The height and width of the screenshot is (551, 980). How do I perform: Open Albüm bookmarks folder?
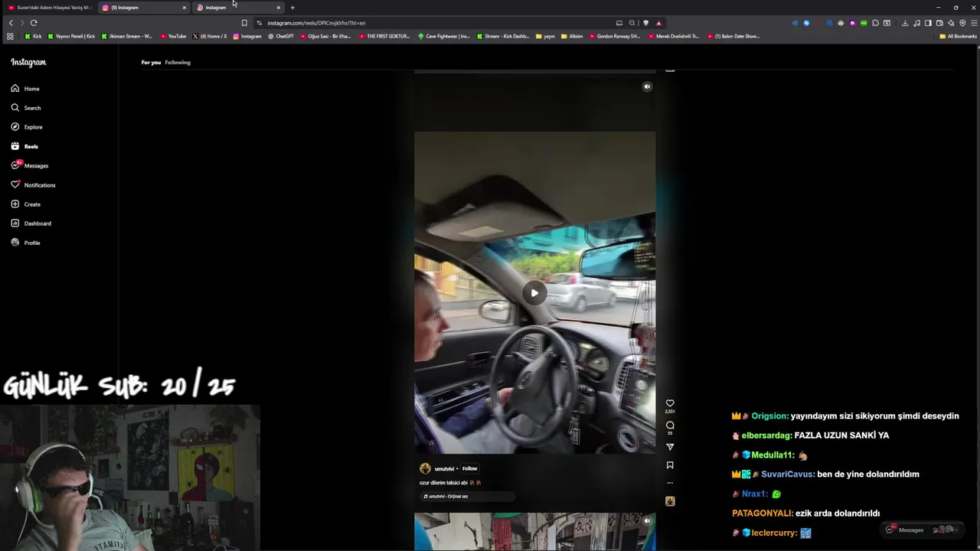(x=572, y=36)
